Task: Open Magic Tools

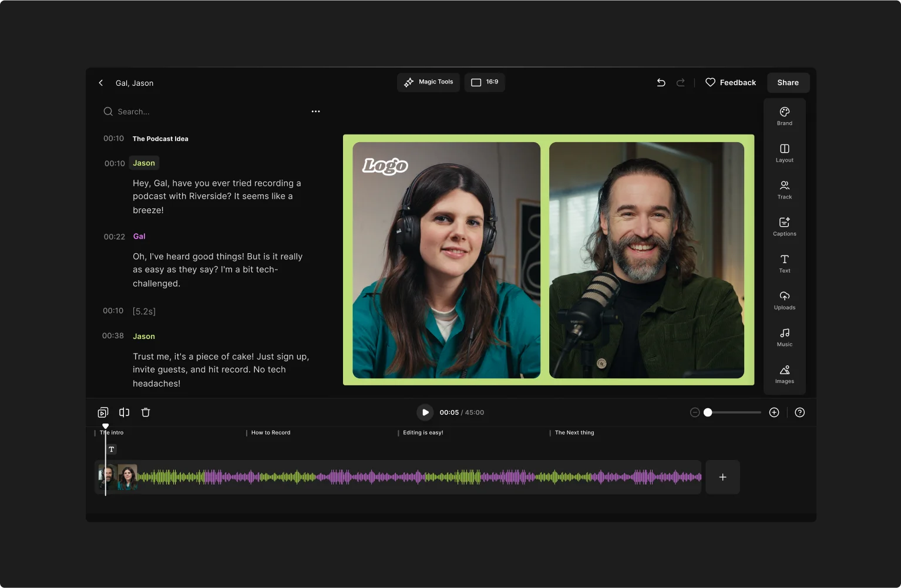Action: [428, 82]
